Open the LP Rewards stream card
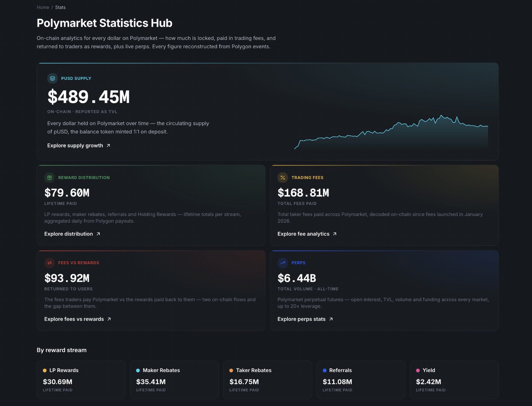The height and width of the screenshot is (406, 532). (81, 380)
